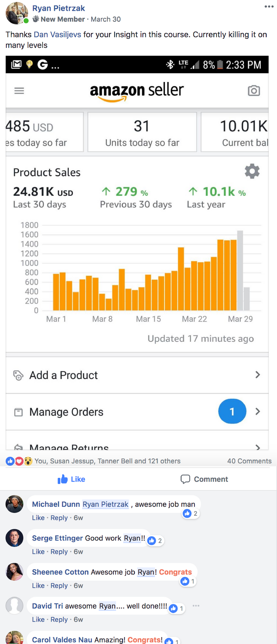
Task: Open the post options three-dot menu
Action: [x=269, y=7]
